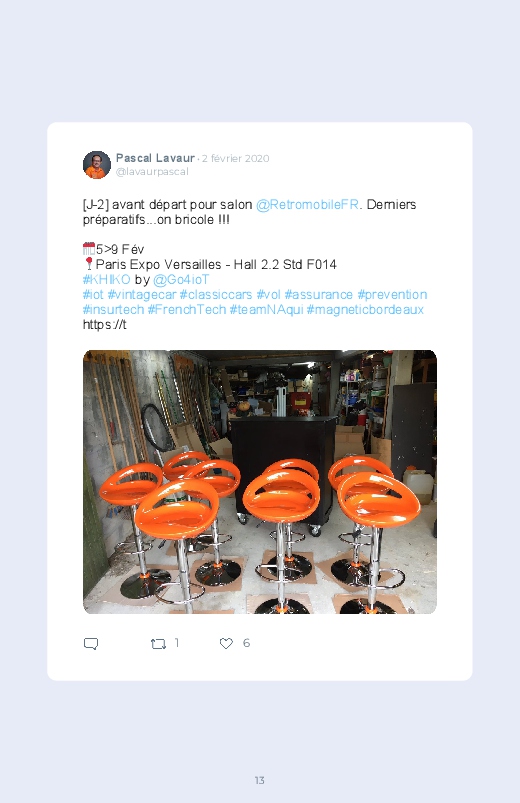Click the retweet arrows icon
This screenshot has width=520, height=803.
[158, 644]
